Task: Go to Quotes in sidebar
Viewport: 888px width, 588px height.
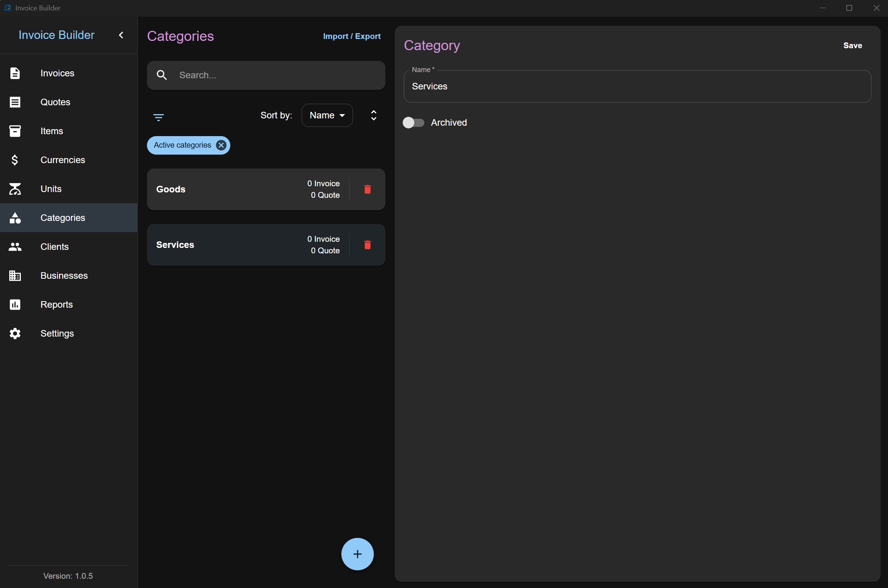Action: [69, 102]
